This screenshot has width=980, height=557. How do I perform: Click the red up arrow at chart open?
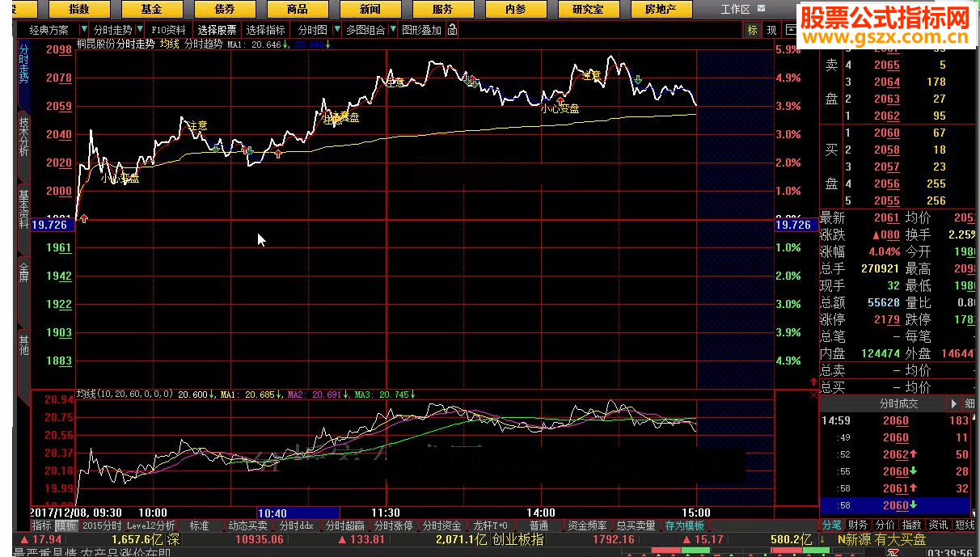[x=83, y=217]
